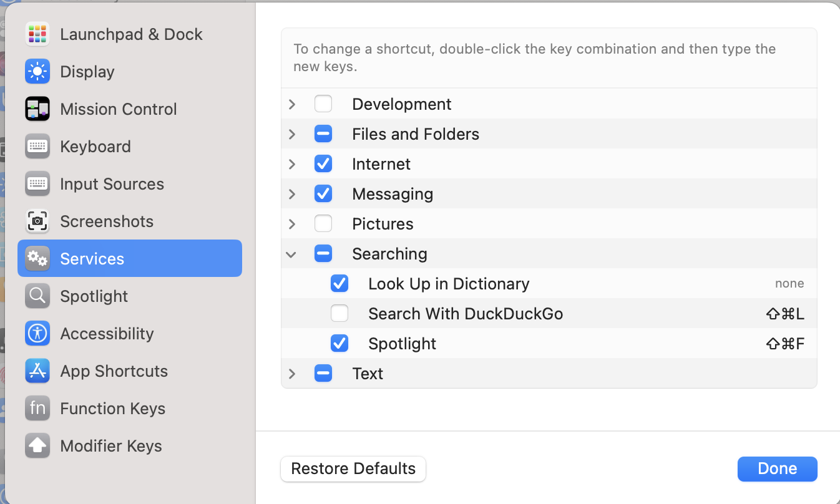This screenshot has height=504, width=840.
Task: Click the Screenshots camera icon
Action: (37, 221)
